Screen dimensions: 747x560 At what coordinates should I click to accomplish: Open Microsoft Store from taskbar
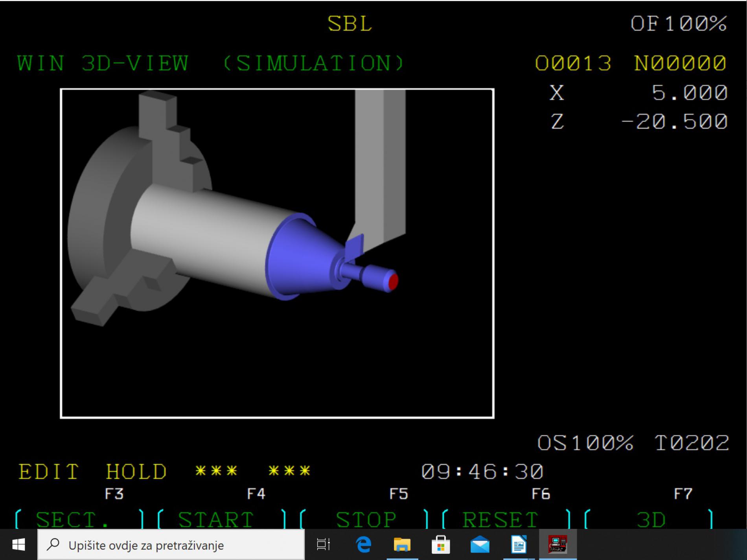[x=440, y=545]
